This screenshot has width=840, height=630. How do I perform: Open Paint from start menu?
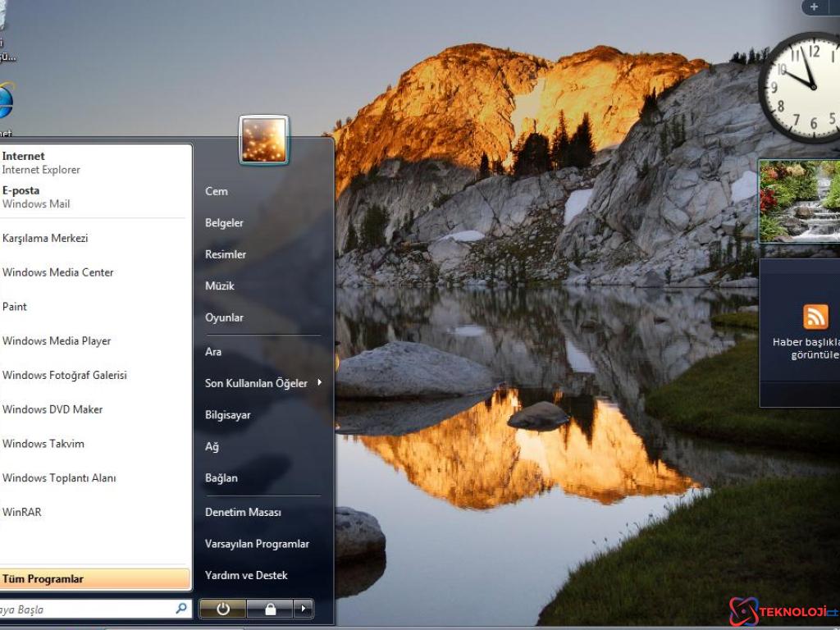click(x=15, y=307)
